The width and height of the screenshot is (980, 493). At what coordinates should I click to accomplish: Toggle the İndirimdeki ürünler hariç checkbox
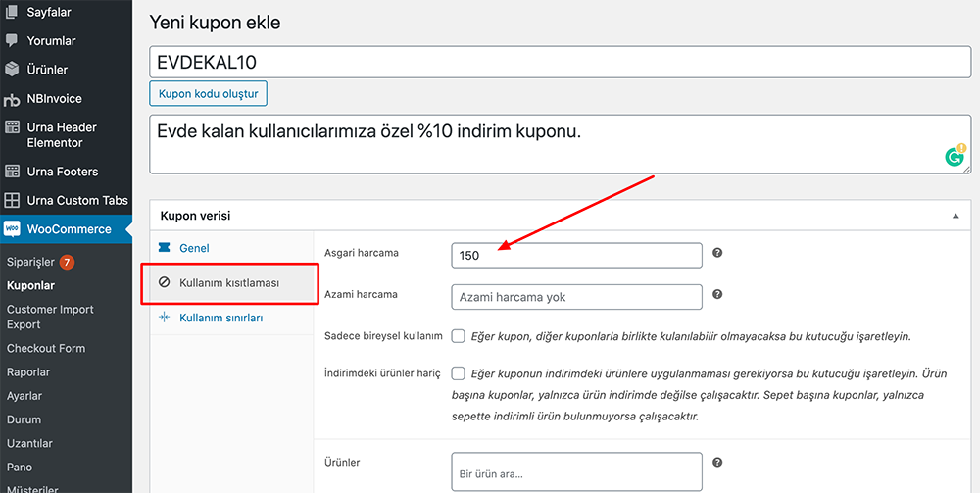pyautogui.click(x=458, y=373)
